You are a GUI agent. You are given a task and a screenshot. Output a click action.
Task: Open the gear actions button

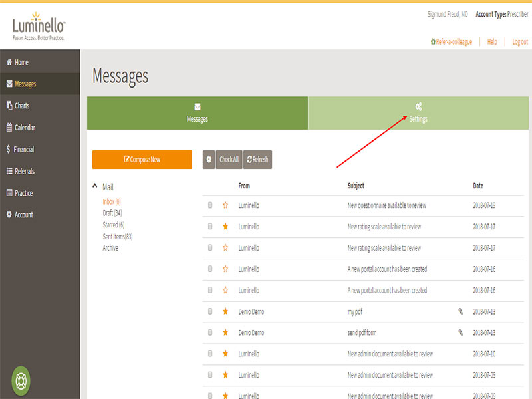[x=209, y=159]
